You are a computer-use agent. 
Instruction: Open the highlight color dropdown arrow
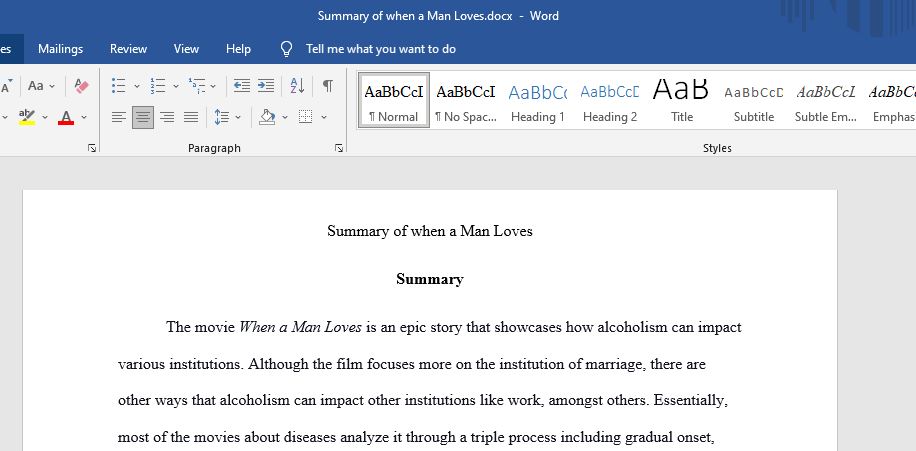coord(45,117)
